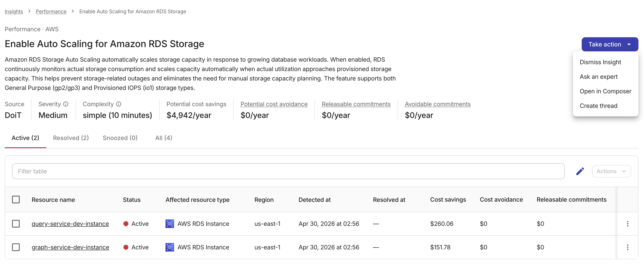Select Dismiss Insight from the menu
The width and height of the screenshot is (644, 268).
tap(600, 62)
